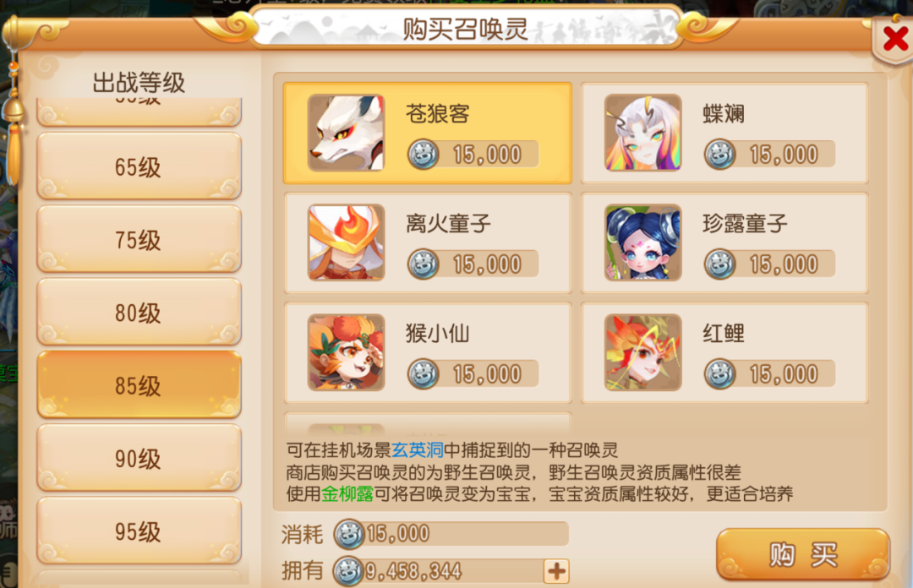This screenshot has height=588, width=913.
Task: Switch to the 65级 level tab
Action: tap(139, 166)
